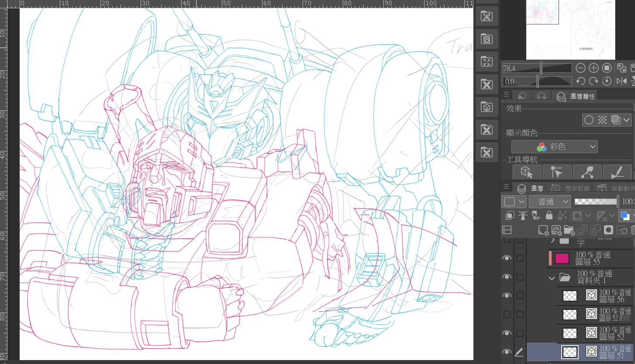Tick the selection checkbox next to 資料夾 1

(520, 277)
